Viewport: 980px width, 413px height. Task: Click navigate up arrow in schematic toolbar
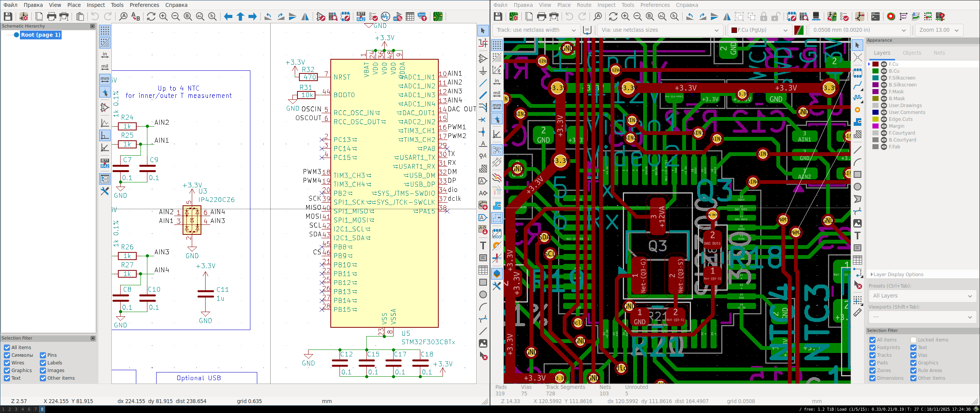(x=240, y=16)
